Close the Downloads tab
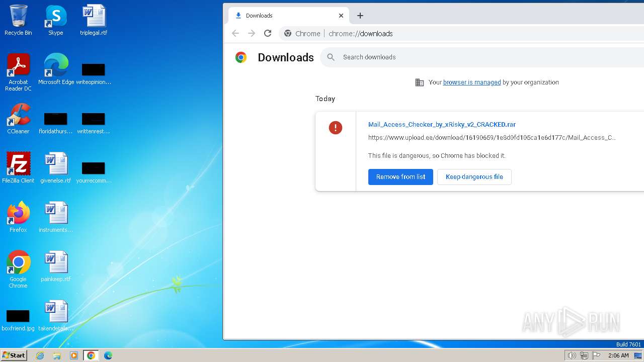Viewport: 644px width, 362px height. click(341, 16)
